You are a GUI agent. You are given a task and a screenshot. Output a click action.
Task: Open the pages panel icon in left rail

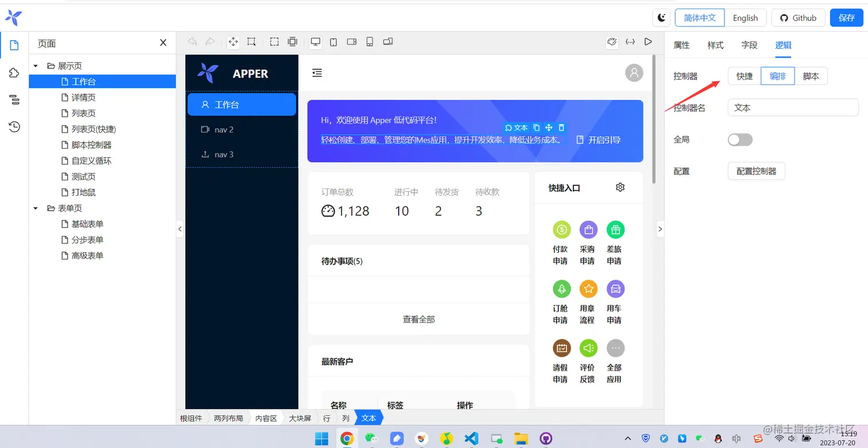click(14, 45)
